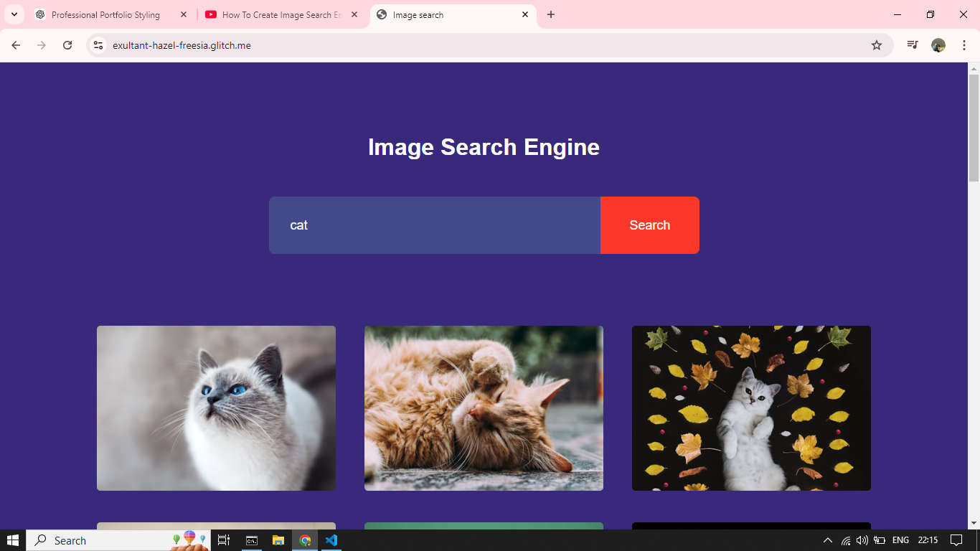Open Visual Studio Code from taskbar
The height and width of the screenshot is (551, 980).
point(331,540)
